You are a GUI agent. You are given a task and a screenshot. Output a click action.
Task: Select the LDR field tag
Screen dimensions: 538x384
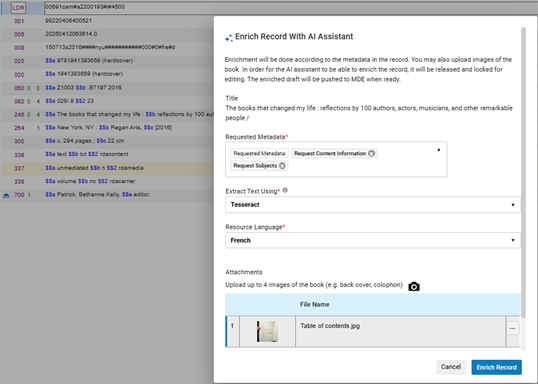[18, 8]
